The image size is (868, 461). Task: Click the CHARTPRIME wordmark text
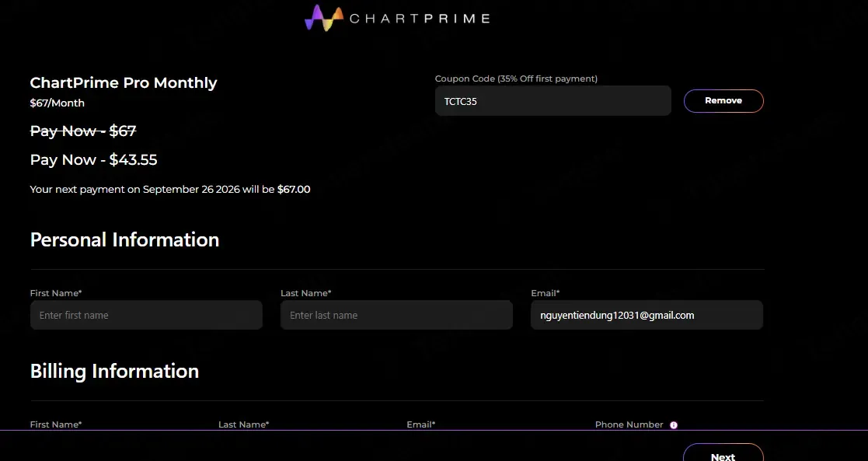(x=420, y=19)
